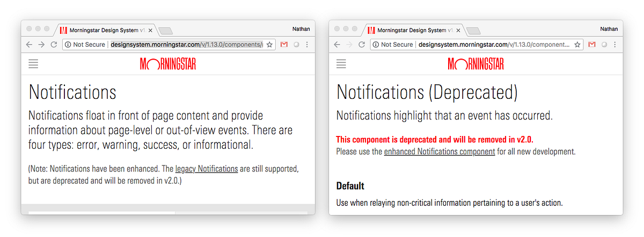Bookmark page with star in left window
The height and width of the screenshot is (237, 644).
pos(269,45)
